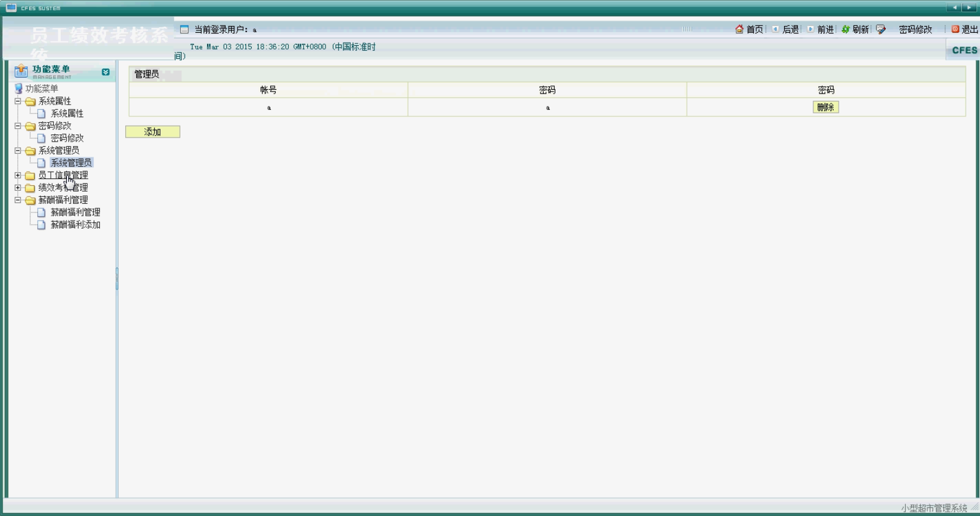Click title bar right arrow button
The width and height of the screenshot is (980, 516).
click(x=969, y=7)
